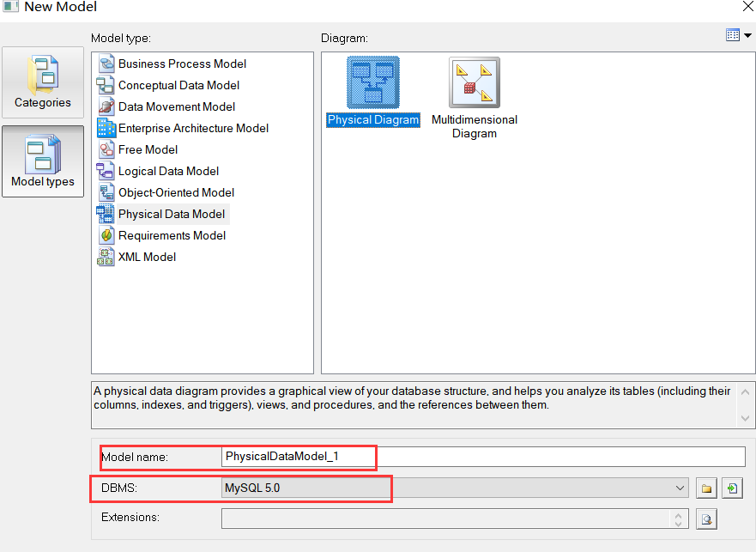The height and width of the screenshot is (552, 756).
Task: Expand the Extensions selector arrows
Action: pos(680,518)
